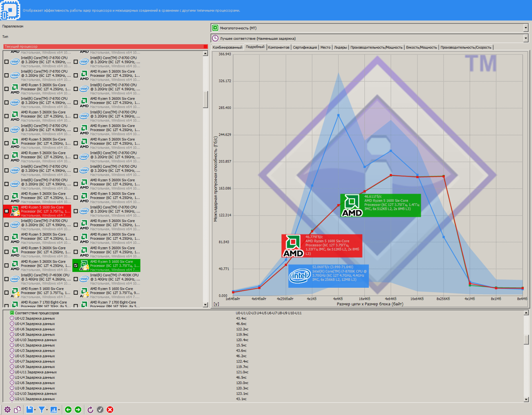
Task: Uncheck the green-highlighted AMD Ryzen 5 1600 checkbox
Action: coord(76,266)
